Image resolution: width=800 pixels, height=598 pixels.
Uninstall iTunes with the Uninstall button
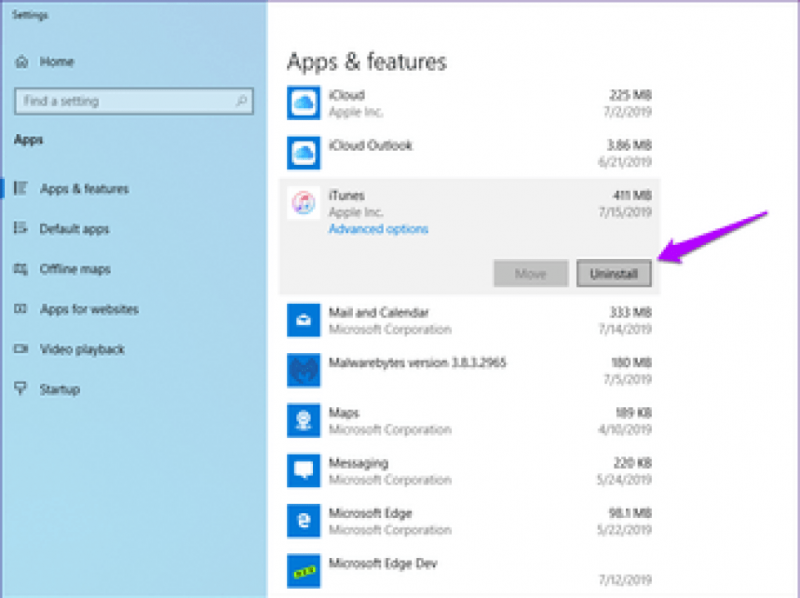click(x=614, y=273)
